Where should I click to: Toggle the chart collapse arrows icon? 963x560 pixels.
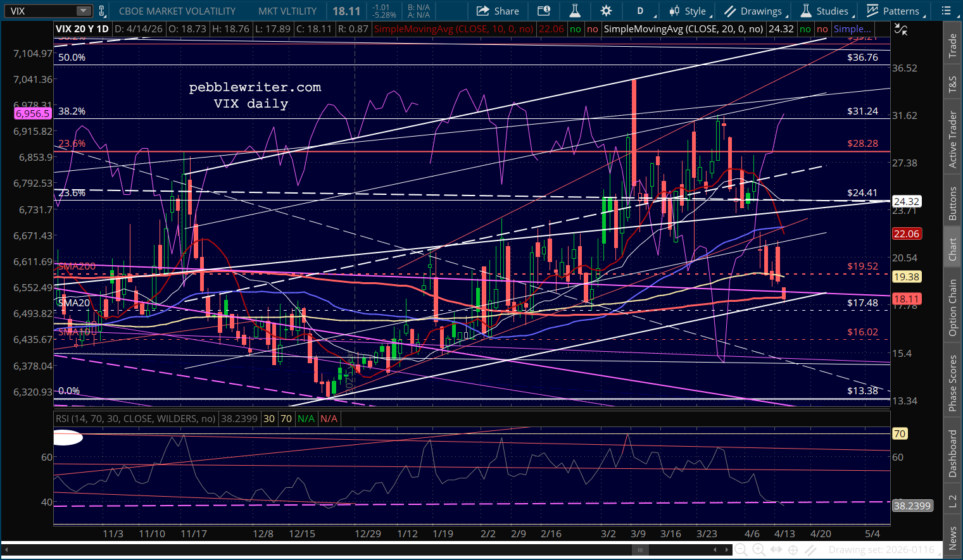point(900,29)
